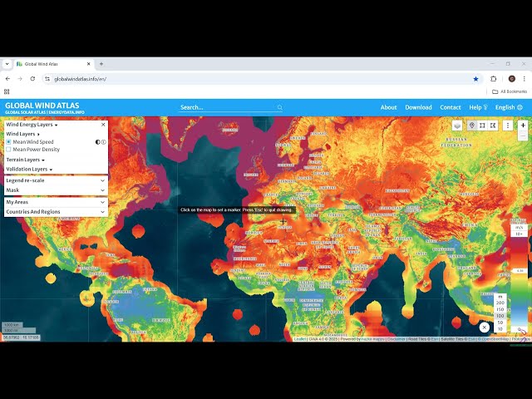Go back in browser history
Viewport: 532px width, 399px height.
tap(7, 79)
